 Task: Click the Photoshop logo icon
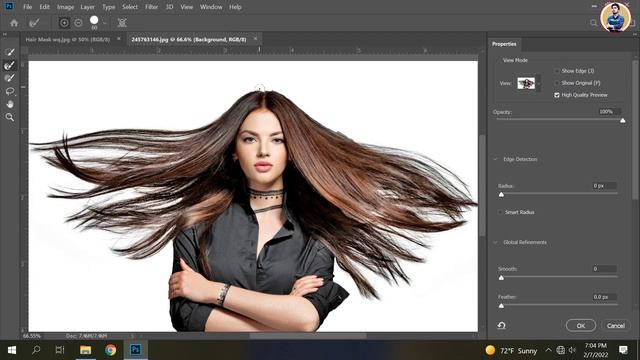(x=9, y=7)
